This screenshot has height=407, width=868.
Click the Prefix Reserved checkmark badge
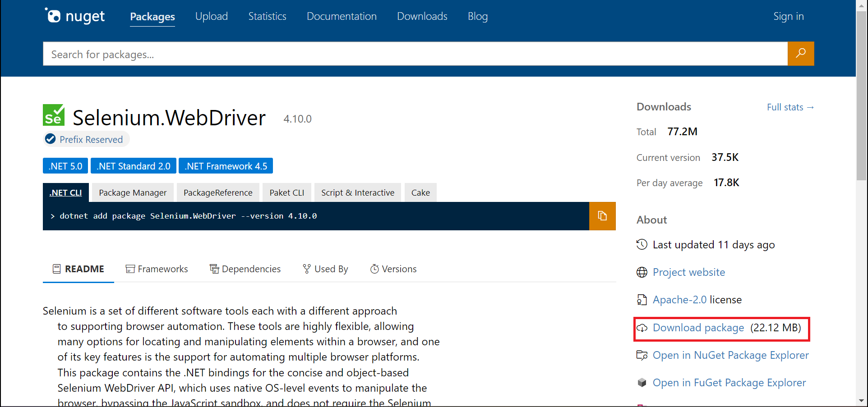pos(51,139)
